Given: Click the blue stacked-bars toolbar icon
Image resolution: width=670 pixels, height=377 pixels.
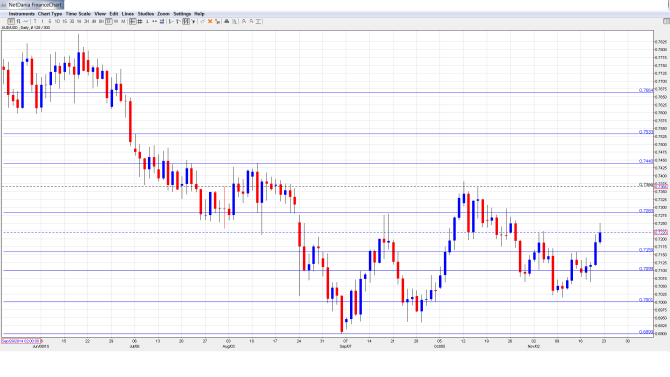Looking at the screenshot, I should [162, 21].
